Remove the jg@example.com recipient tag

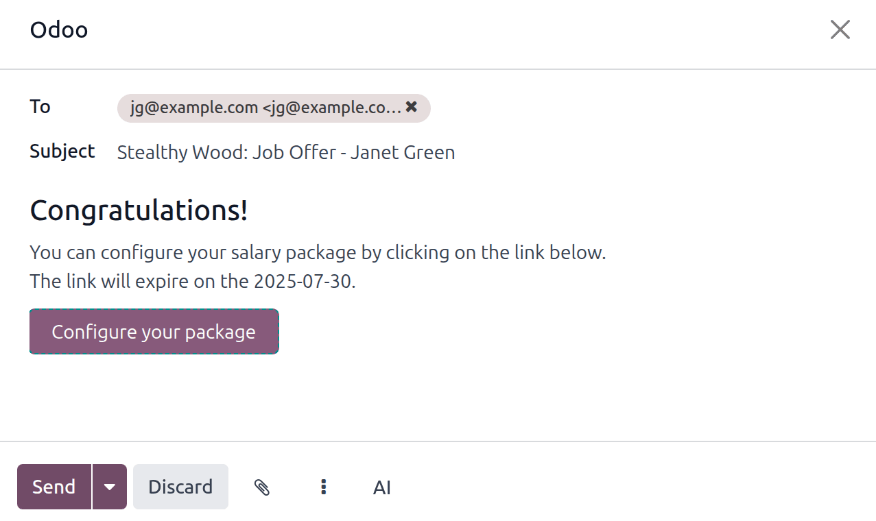pyautogui.click(x=411, y=107)
